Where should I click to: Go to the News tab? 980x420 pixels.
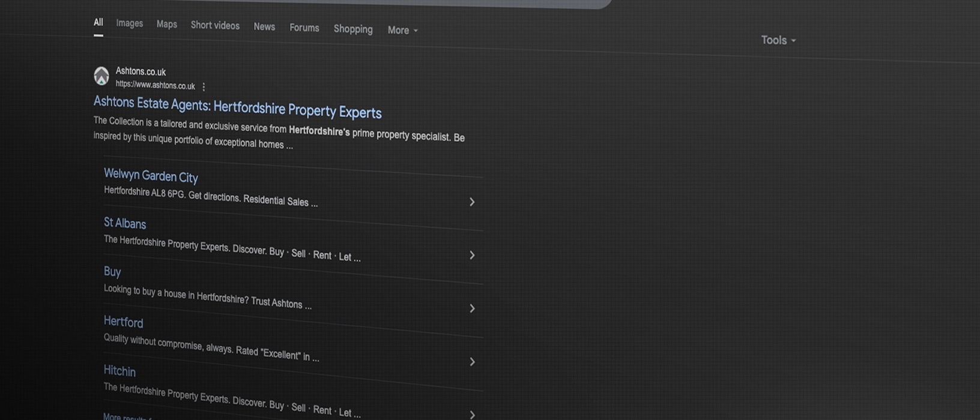tap(264, 27)
